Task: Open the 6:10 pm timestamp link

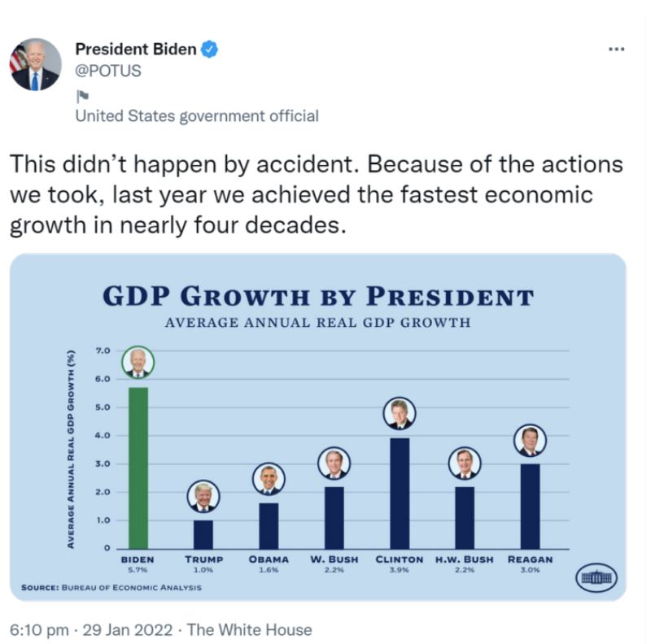Action: [x=39, y=629]
